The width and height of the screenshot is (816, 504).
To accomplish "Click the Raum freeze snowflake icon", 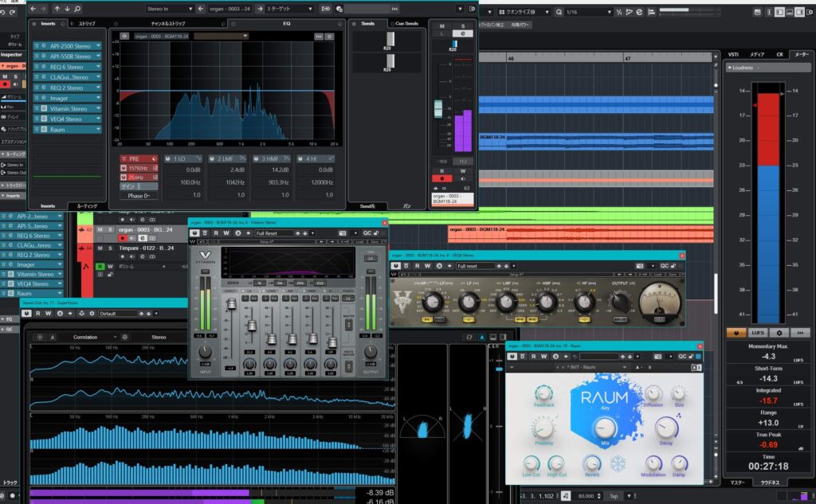I will 616,463.
